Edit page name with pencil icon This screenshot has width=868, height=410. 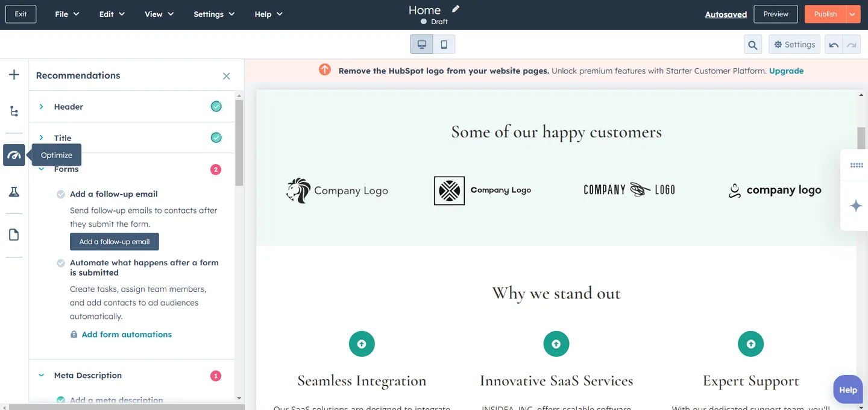point(456,9)
